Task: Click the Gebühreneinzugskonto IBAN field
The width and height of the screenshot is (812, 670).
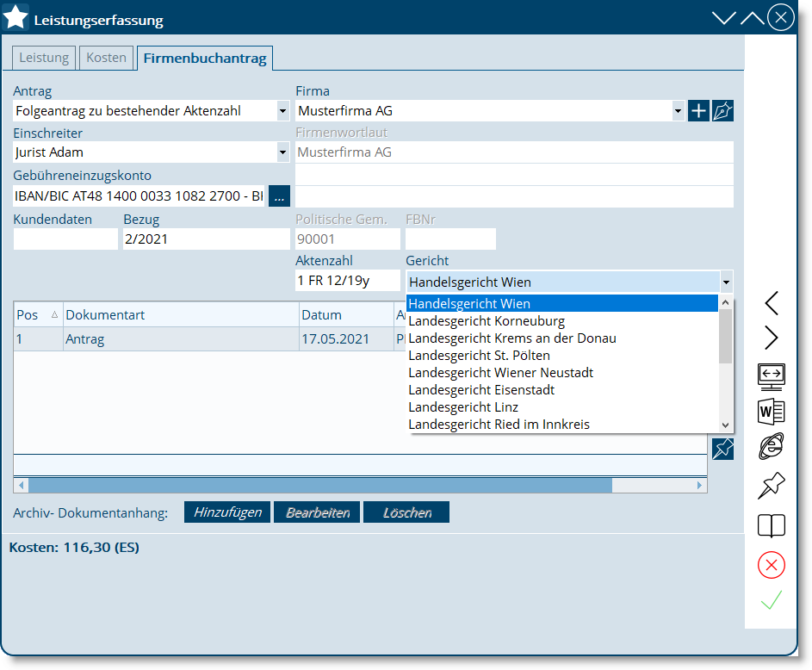Action: (139, 196)
